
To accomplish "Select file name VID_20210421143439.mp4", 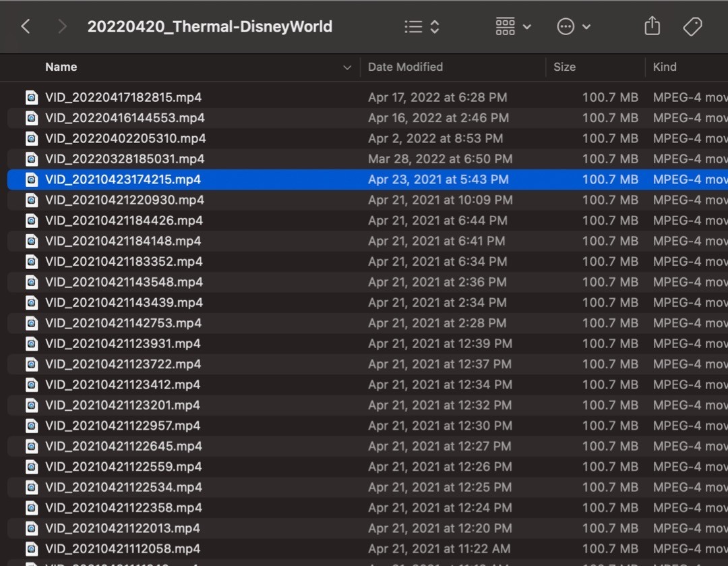I will pos(124,302).
